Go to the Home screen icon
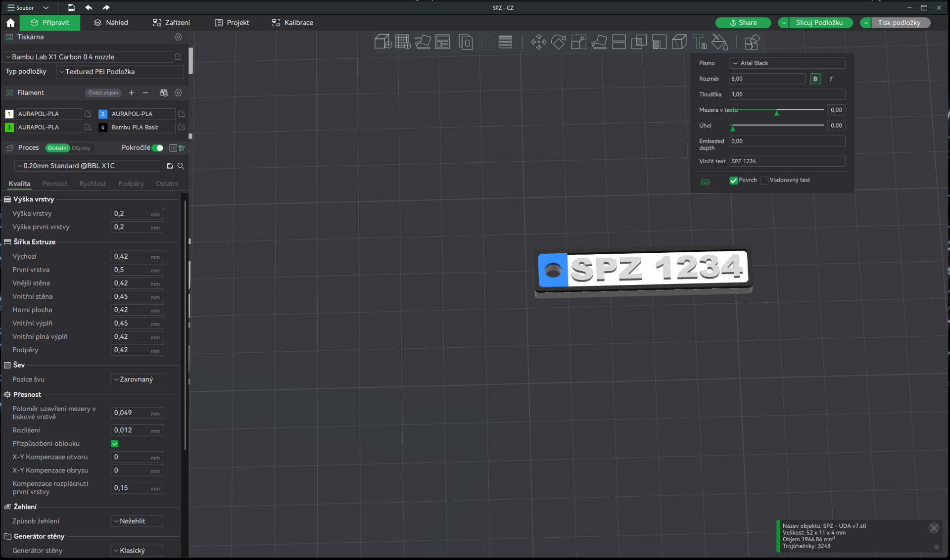The image size is (950, 560). [x=10, y=23]
